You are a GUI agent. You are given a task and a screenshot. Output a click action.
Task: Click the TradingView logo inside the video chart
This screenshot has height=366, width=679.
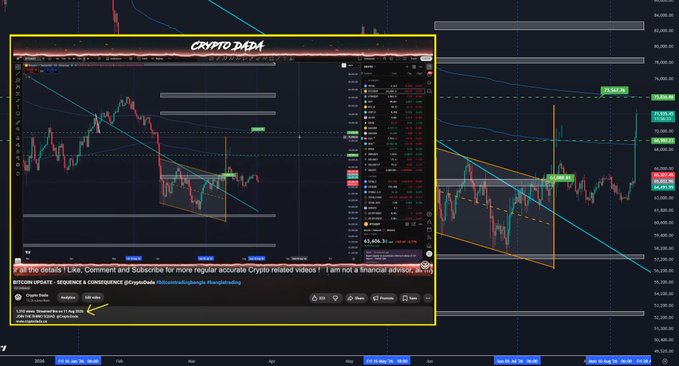[x=28, y=252]
